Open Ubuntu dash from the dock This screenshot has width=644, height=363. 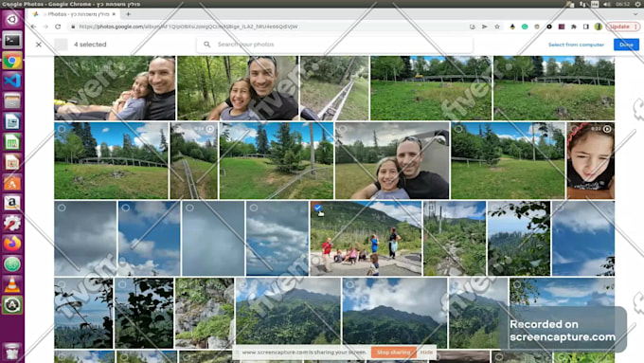click(12, 19)
